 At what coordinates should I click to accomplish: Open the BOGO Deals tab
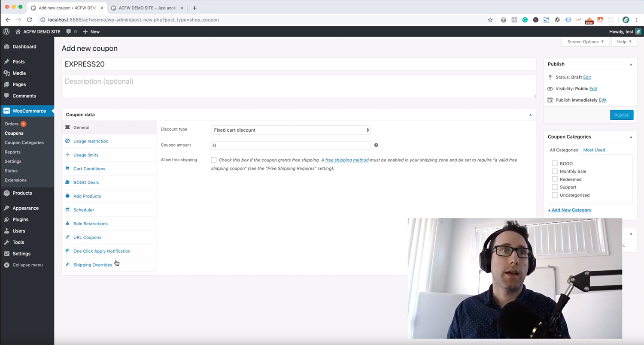pos(109,182)
